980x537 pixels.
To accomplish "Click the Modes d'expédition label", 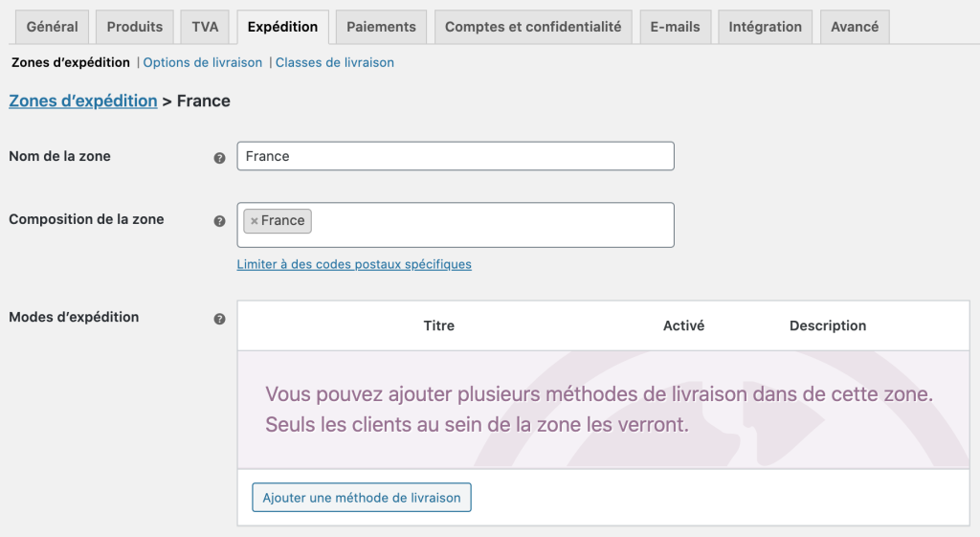I will click(74, 317).
